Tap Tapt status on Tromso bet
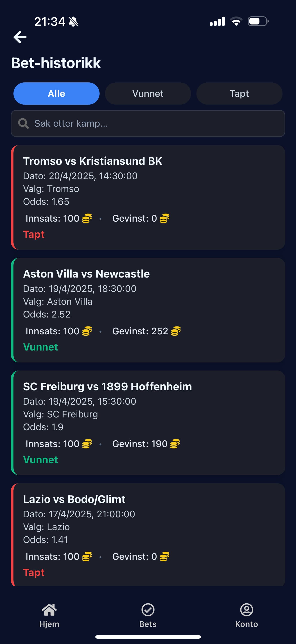 34,234
